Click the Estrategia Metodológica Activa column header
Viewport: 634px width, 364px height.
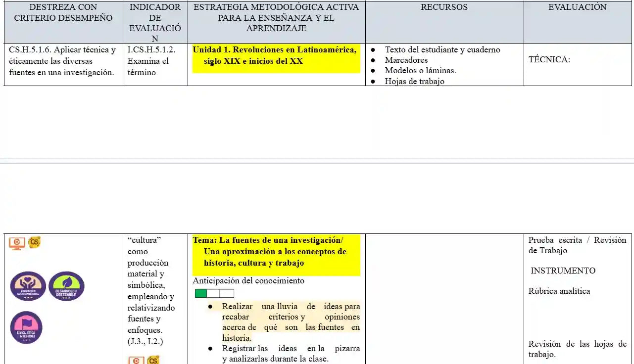(276, 18)
